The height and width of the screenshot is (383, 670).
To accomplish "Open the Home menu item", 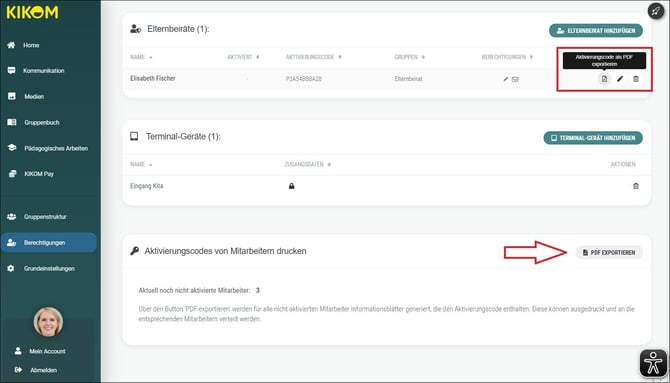I will 31,45.
